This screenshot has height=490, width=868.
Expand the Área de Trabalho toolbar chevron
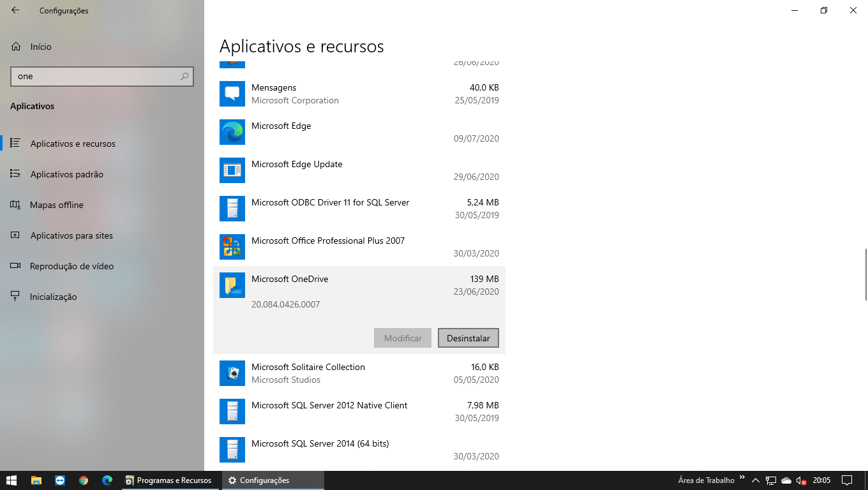(742, 477)
